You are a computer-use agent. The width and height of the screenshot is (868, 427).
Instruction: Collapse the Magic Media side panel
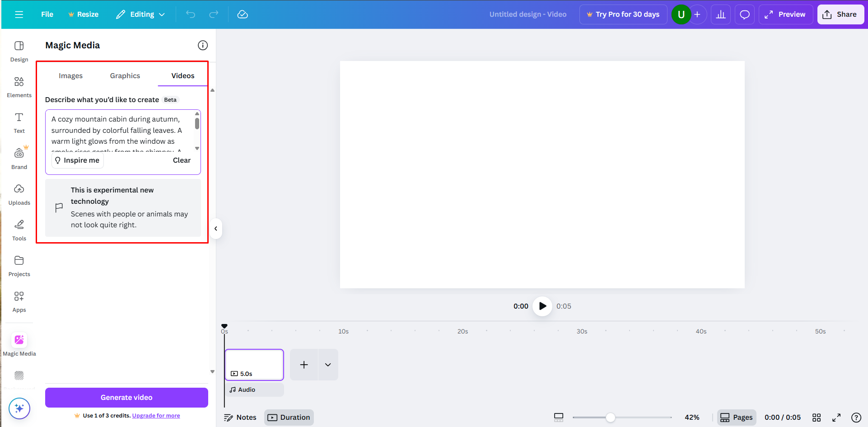(216, 229)
